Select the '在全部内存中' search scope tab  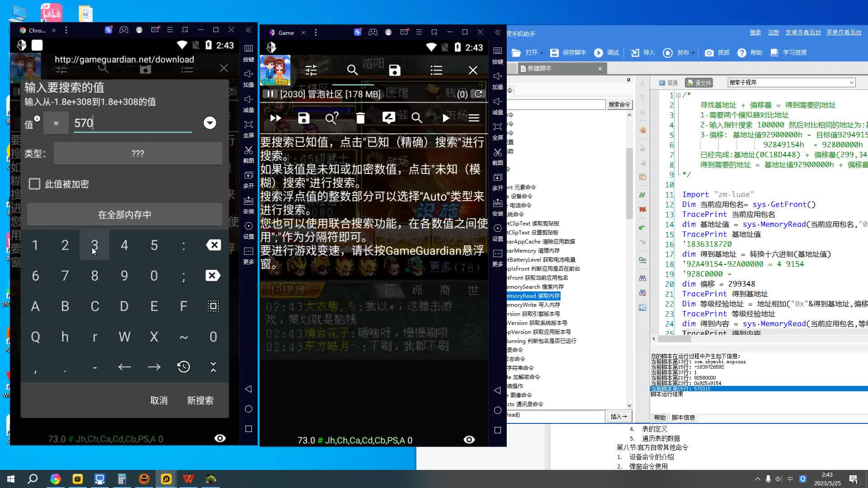click(x=125, y=215)
